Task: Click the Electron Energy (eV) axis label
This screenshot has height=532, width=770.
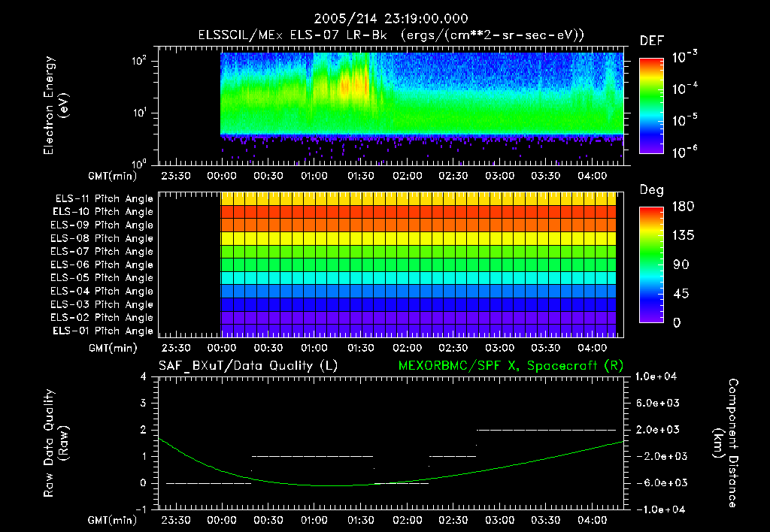Action: point(56,105)
